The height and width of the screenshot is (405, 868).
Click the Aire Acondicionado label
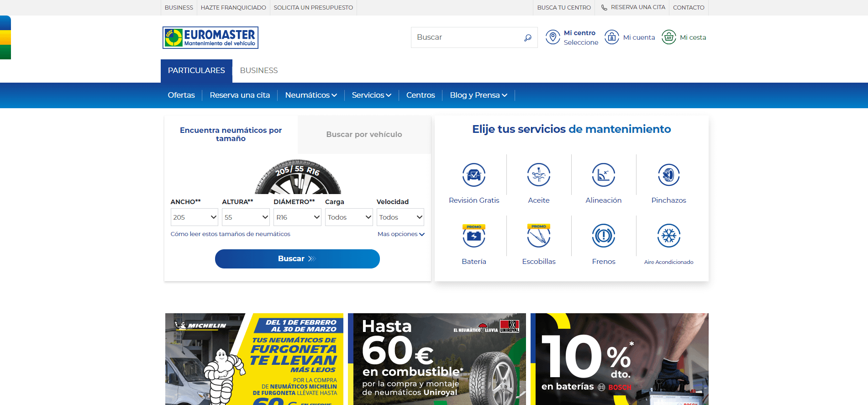pyautogui.click(x=669, y=262)
